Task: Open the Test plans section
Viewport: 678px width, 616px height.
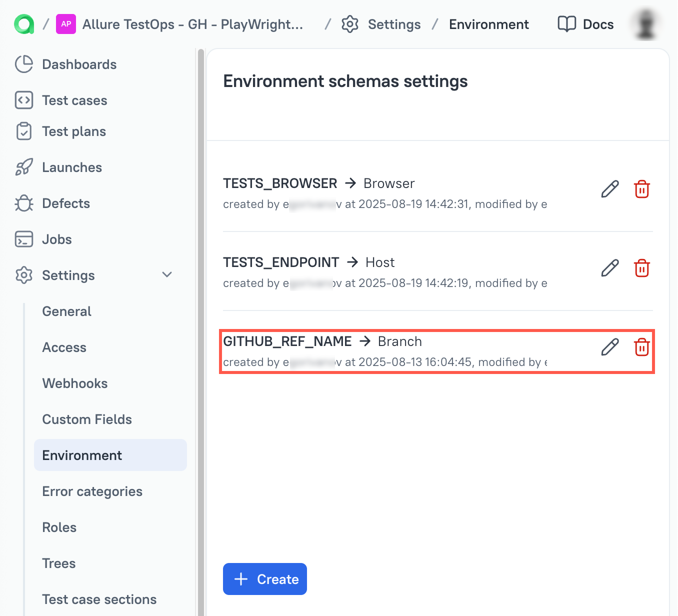Action: point(73,131)
